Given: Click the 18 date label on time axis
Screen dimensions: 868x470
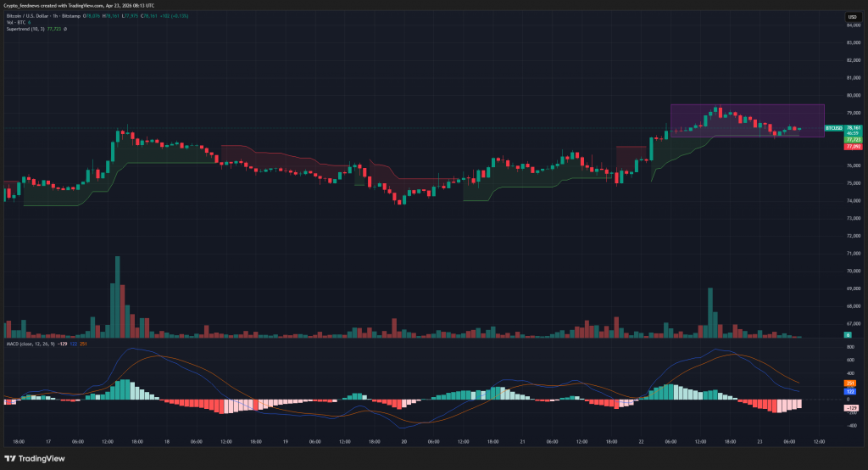Looking at the screenshot, I should tap(166, 442).
